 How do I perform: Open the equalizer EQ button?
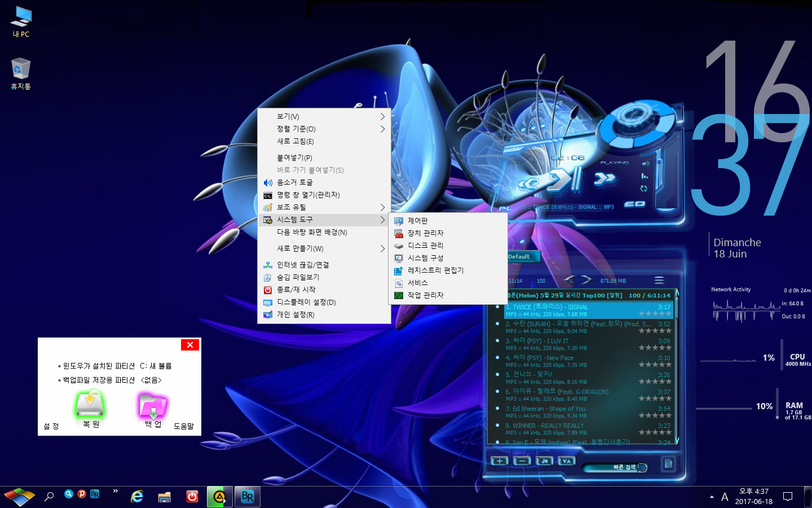click(x=635, y=204)
